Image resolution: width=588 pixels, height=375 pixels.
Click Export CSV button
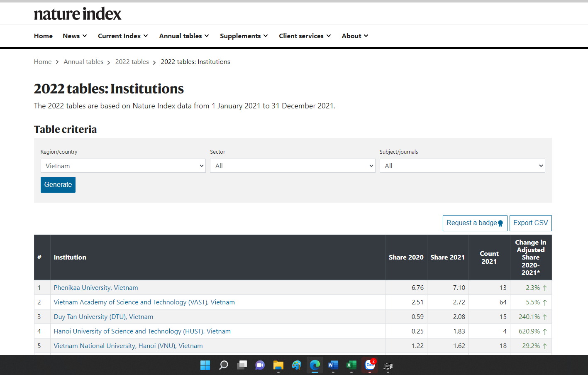[x=530, y=223]
